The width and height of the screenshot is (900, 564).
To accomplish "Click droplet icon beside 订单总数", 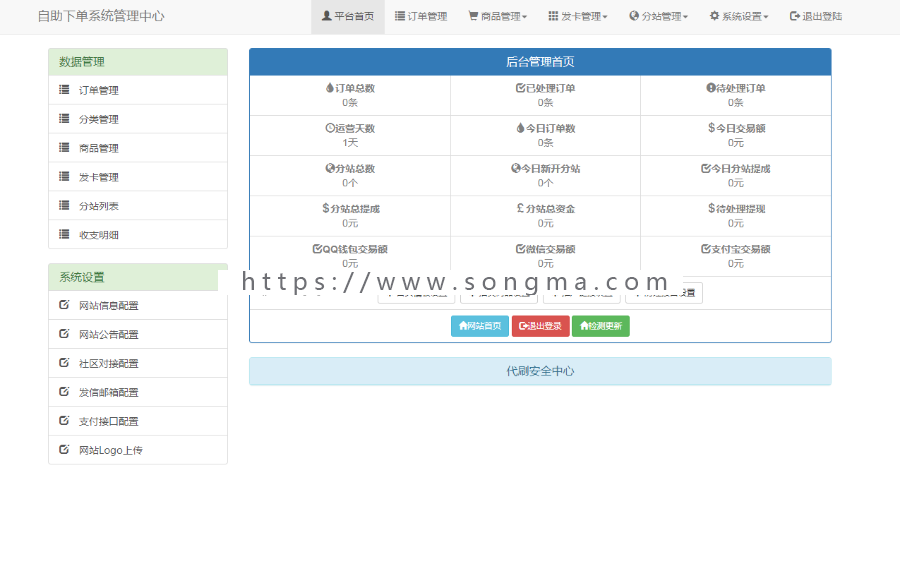I will tap(329, 88).
